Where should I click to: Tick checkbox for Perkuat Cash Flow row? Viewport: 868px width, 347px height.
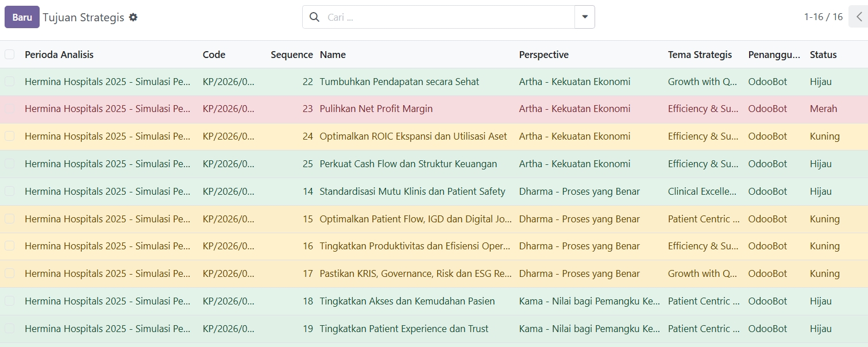(10, 164)
